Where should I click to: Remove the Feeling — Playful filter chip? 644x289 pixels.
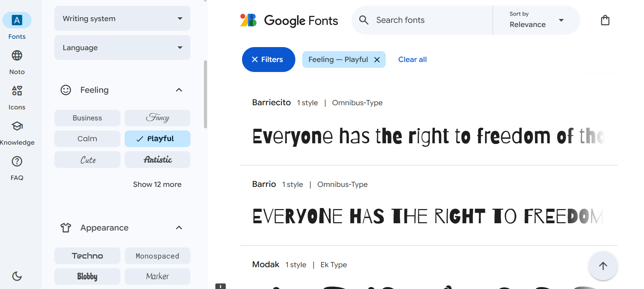(377, 60)
